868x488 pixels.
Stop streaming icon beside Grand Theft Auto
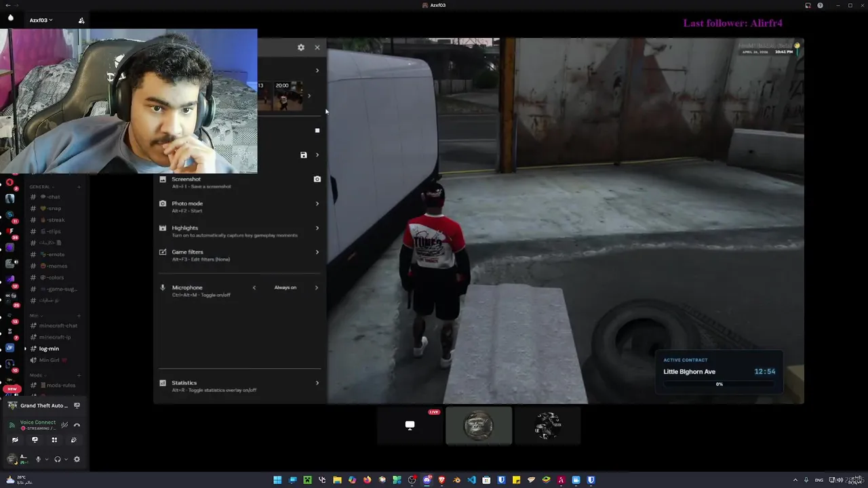[x=77, y=405]
